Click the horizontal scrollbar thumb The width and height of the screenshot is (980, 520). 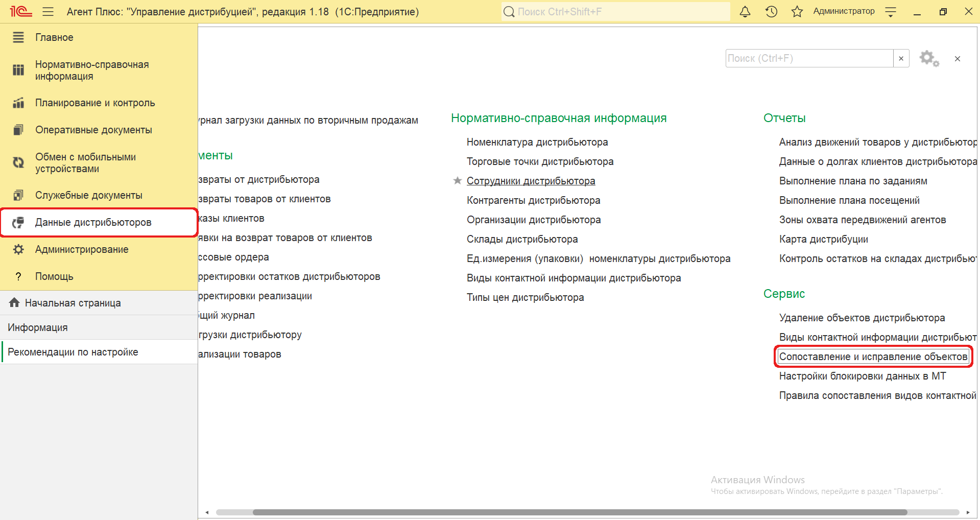[580, 512]
